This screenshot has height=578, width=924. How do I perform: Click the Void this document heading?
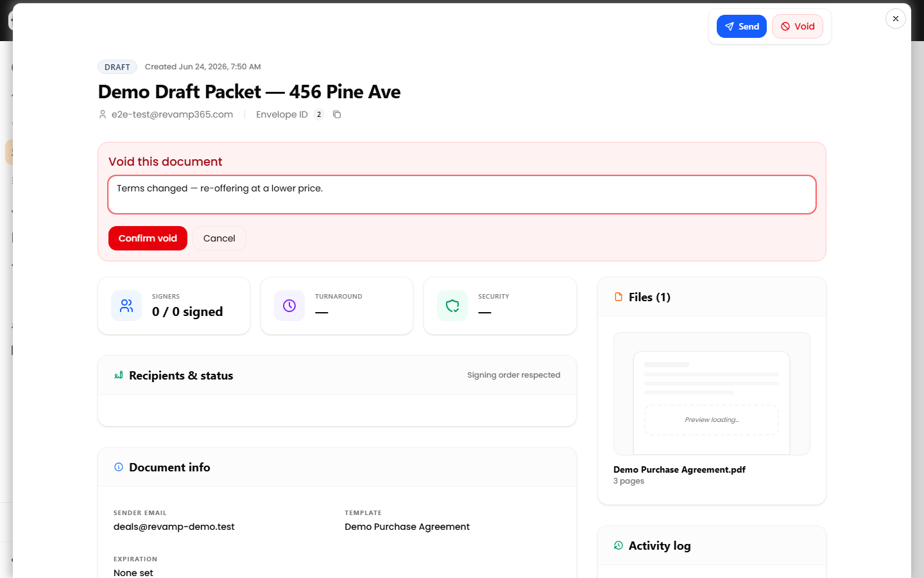pos(166,162)
